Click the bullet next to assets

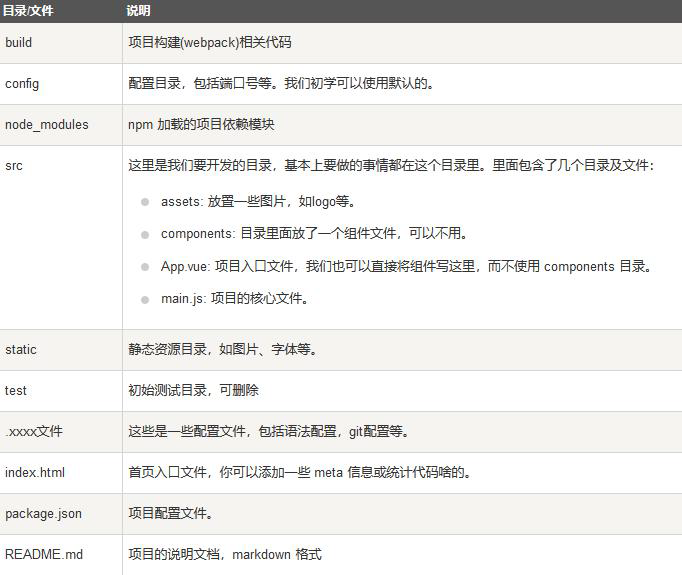tap(145, 202)
